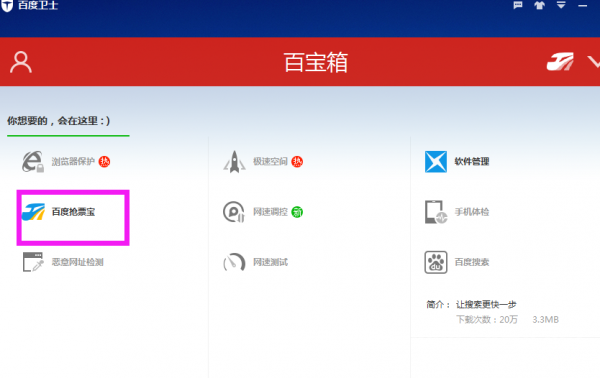The height and width of the screenshot is (378, 600).
Task: Open the 网速测试 speedometer icon
Action: [x=234, y=262]
